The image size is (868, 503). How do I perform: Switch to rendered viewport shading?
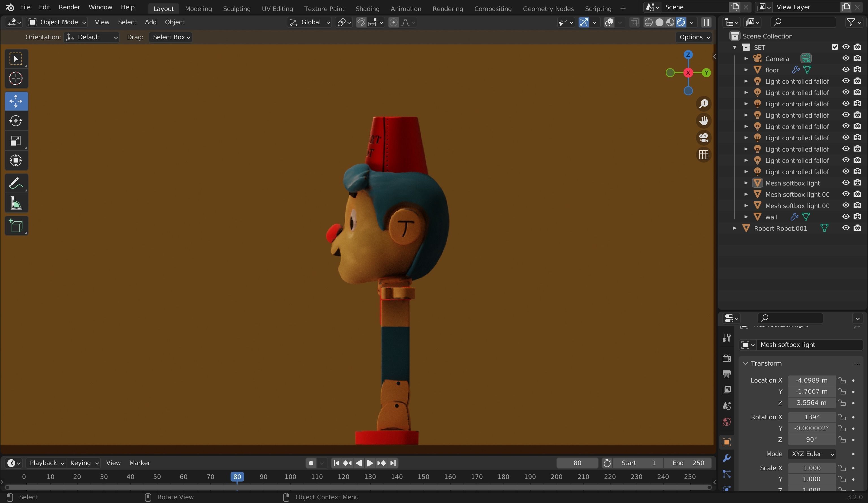click(681, 22)
